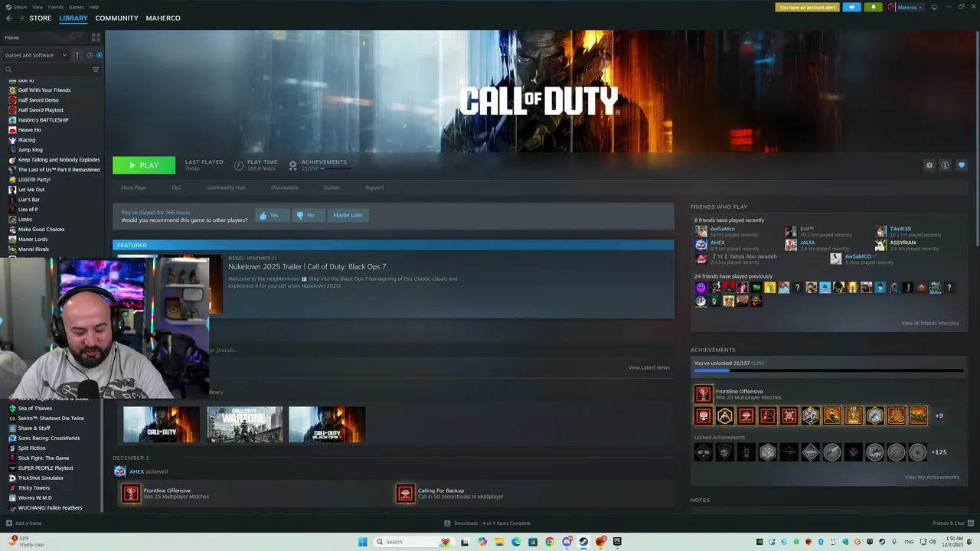
Task: Open View all friends who play
Action: (x=930, y=323)
